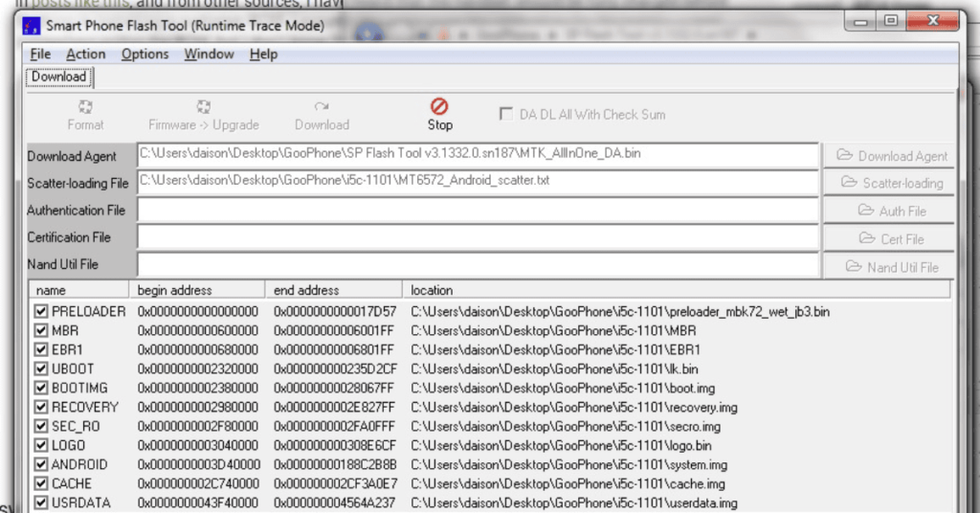Viewport: 980px width, 513px height.
Task: Maximize the Flash Tool window
Action: (891, 21)
